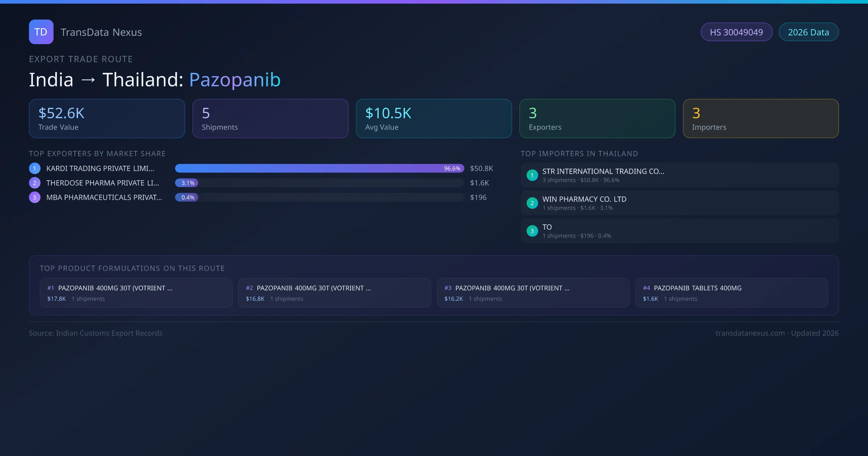This screenshot has width=868, height=456.
Task: Click the 96.6% market share bar
Action: click(x=319, y=168)
